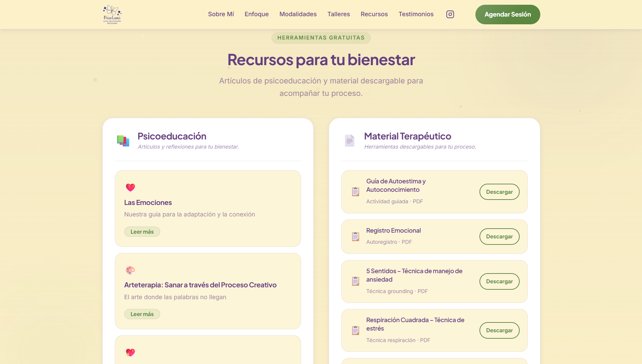The width and height of the screenshot is (642, 364).
Task: Click the Guía de Autoestima y Autoconocimiento title
Action: coord(396,185)
